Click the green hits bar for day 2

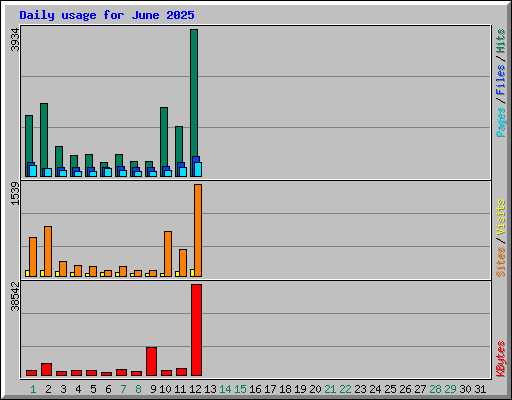pyautogui.click(x=44, y=136)
